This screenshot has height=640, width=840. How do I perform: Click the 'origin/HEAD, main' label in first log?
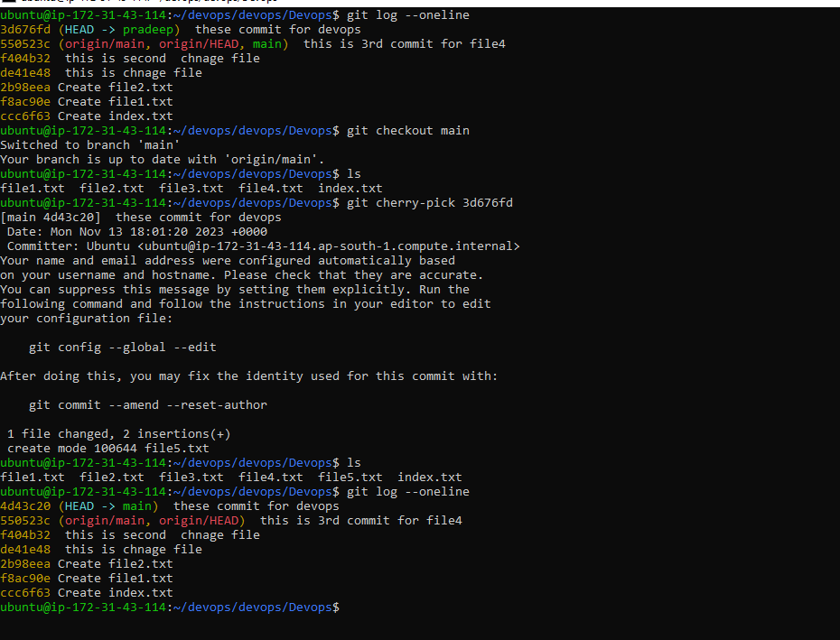220,44
